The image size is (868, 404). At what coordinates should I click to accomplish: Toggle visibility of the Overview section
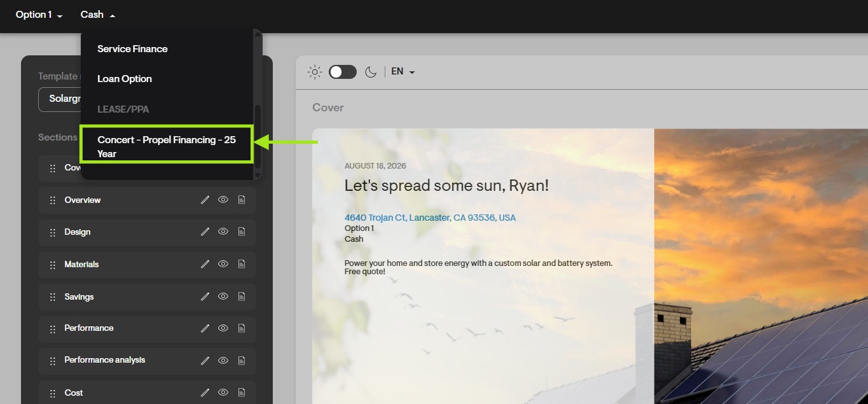coord(223,200)
